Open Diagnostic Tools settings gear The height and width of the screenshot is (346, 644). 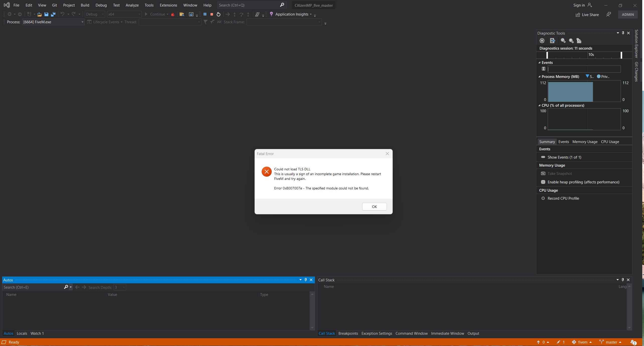[x=542, y=41]
